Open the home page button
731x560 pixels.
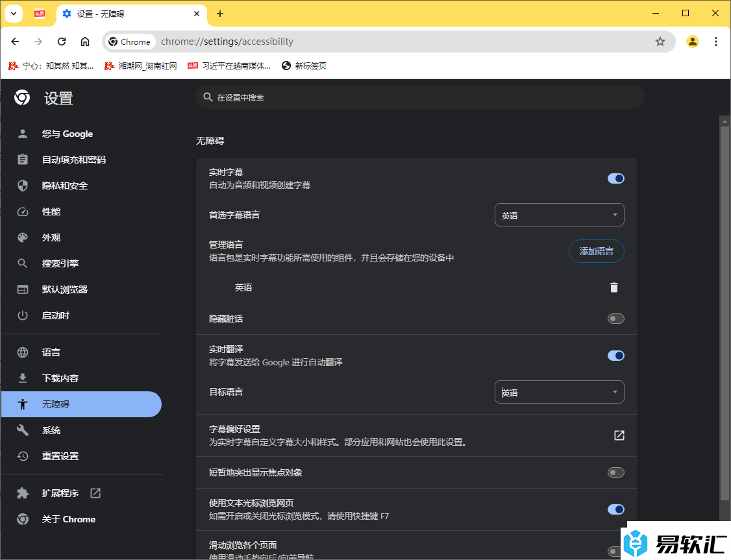coord(85,42)
